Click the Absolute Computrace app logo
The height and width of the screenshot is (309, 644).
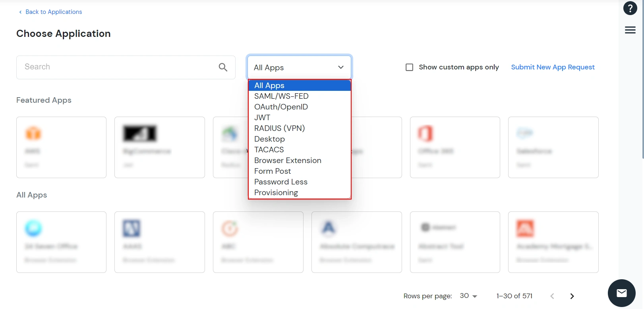(x=329, y=228)
